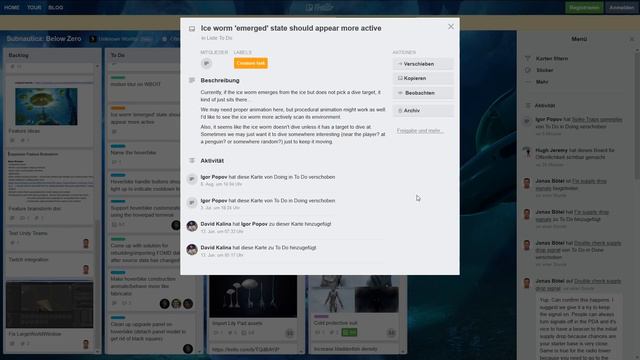The width and height of the screenshot is (640, 360).
Task: Click the Anmelden button
Action: point(621,7)
